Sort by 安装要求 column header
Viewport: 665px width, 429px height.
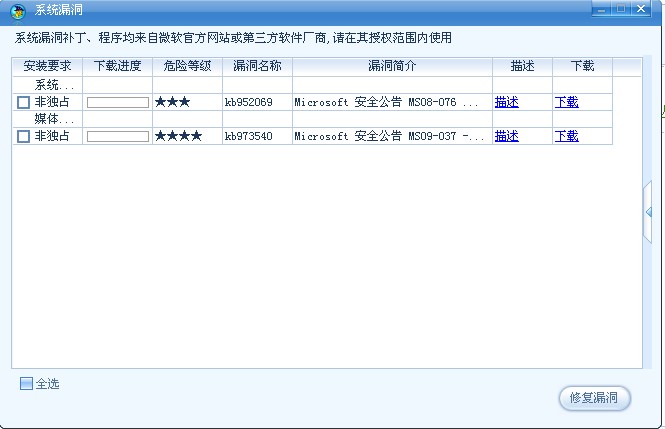click(47, 67)
